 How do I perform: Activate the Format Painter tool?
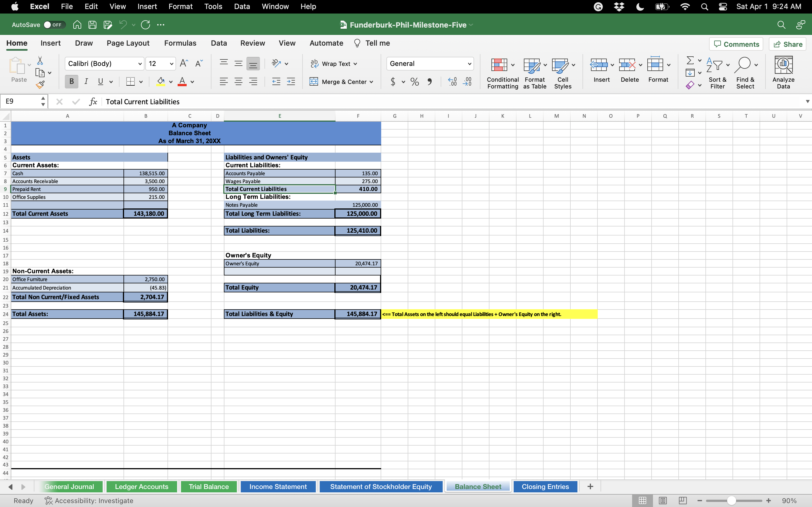[40, 84]
